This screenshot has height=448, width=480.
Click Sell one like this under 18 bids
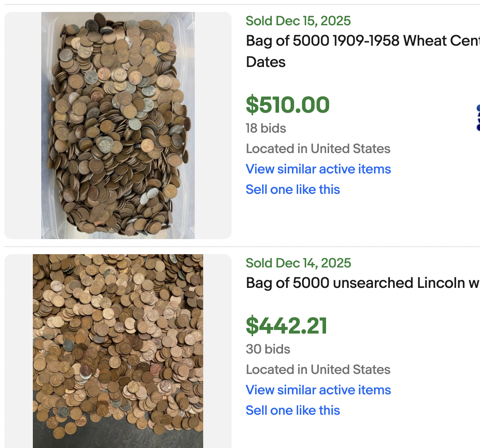coord(293,189)
